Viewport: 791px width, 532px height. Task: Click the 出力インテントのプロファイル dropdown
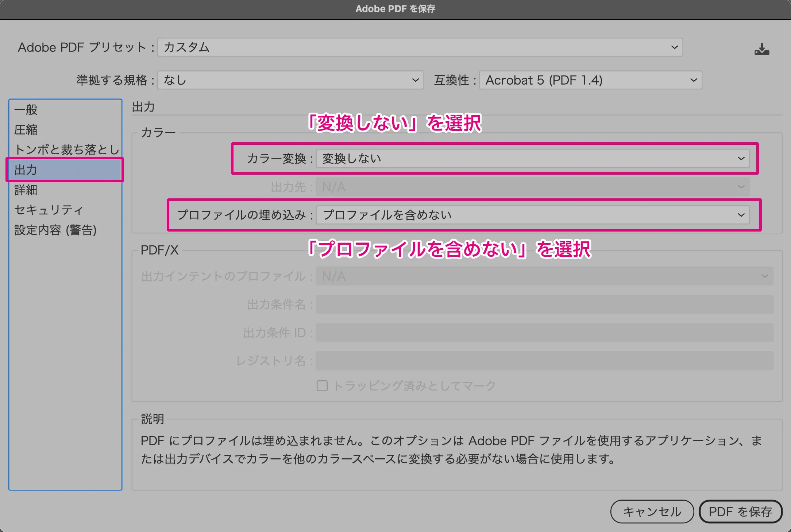click(544, 276)
